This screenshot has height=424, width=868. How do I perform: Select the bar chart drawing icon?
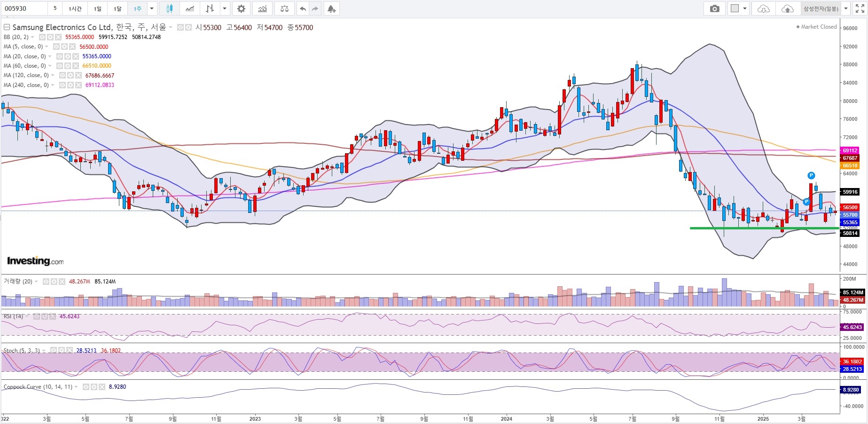(x=210, y=8)
